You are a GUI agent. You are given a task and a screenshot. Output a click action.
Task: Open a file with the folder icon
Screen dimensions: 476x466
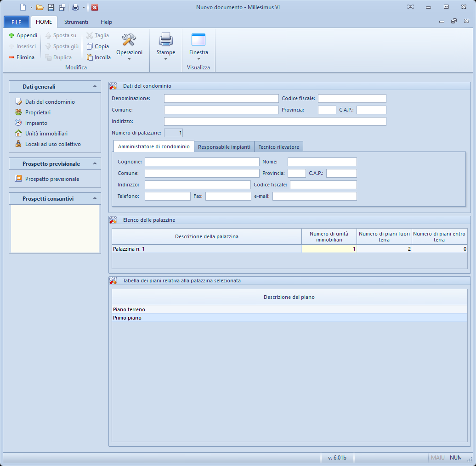point(40,7)
